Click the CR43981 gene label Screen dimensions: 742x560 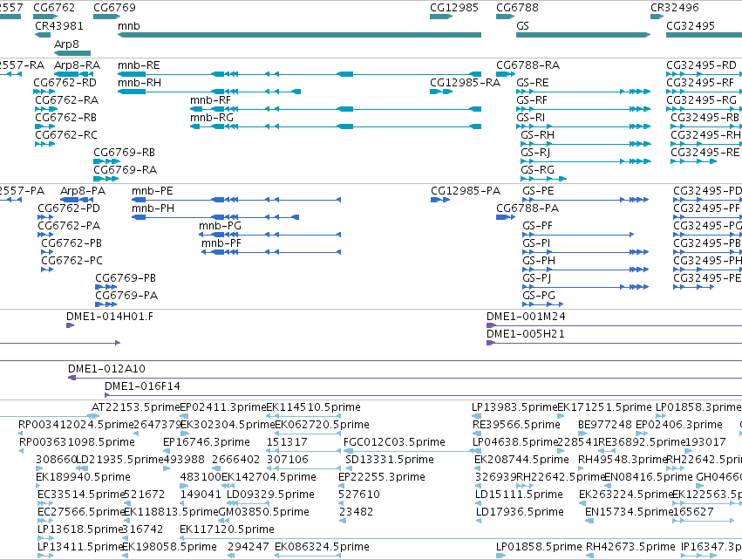59,26
